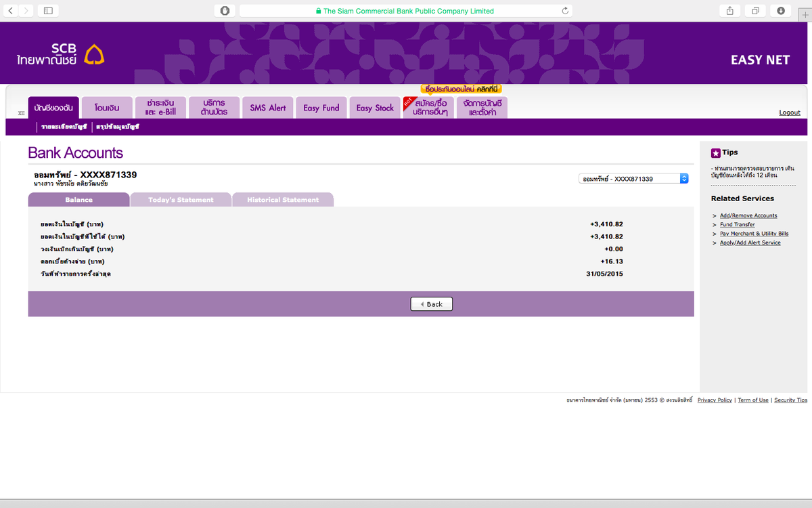The height and width of the screenshot is (508, 812).
Task: Click the yellow insurance promo banner
Action: pyautogui.click(x=461, y=89)
